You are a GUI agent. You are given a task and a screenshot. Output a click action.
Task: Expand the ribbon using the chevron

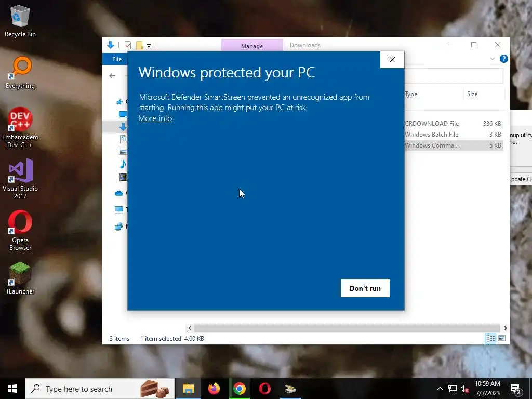tap(493, 59)
